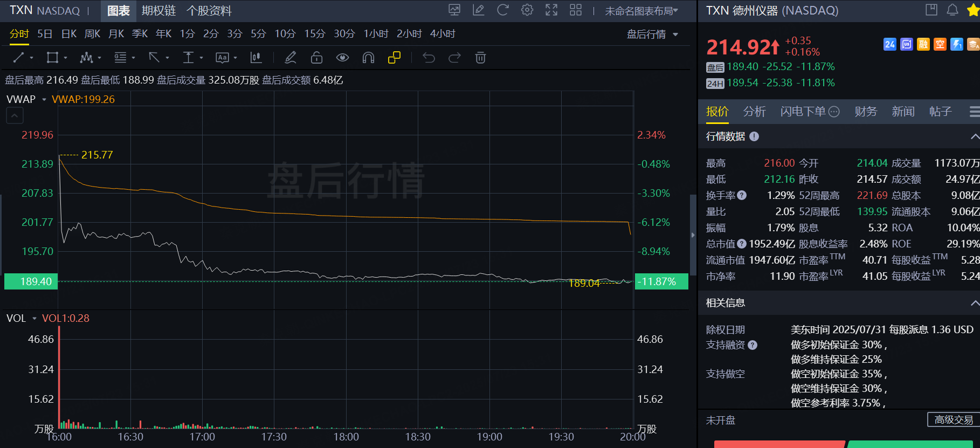Click the blue lightning order badge
Image resolution: width=980 pixels, height=448 pixels.
click(x=957, y=44)
